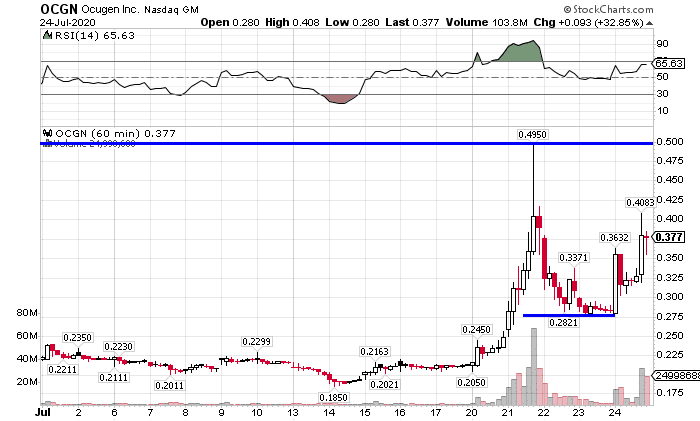Click the 24-Jul-2020 date label

(x=67, y=22)
